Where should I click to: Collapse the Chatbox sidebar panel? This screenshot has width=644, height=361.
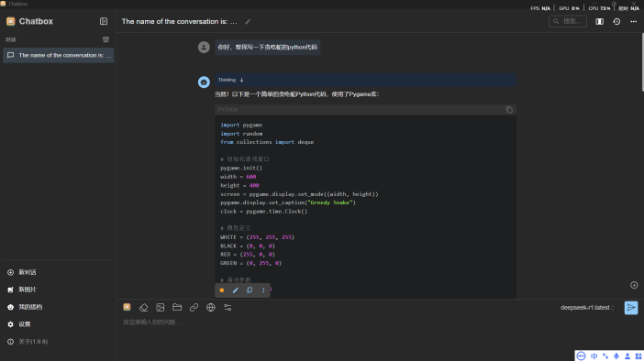pyautogui.click(x=104, y=21)
